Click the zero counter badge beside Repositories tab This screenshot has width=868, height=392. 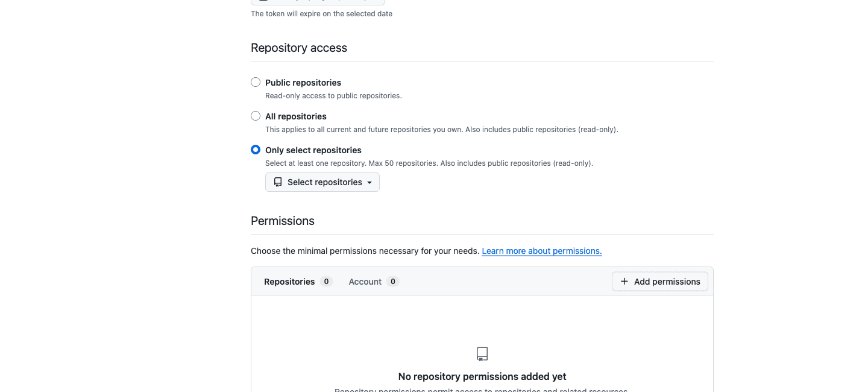[x=326, y=282]
